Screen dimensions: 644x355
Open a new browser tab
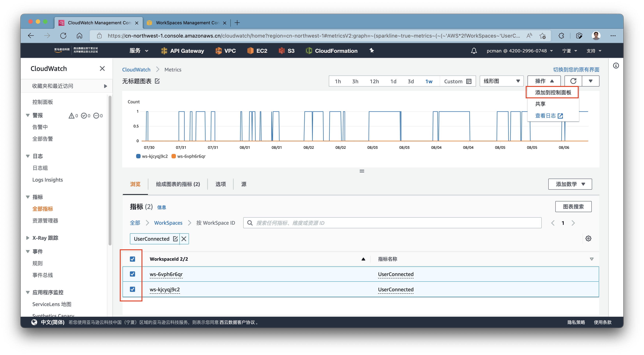[x=237, y=23]
